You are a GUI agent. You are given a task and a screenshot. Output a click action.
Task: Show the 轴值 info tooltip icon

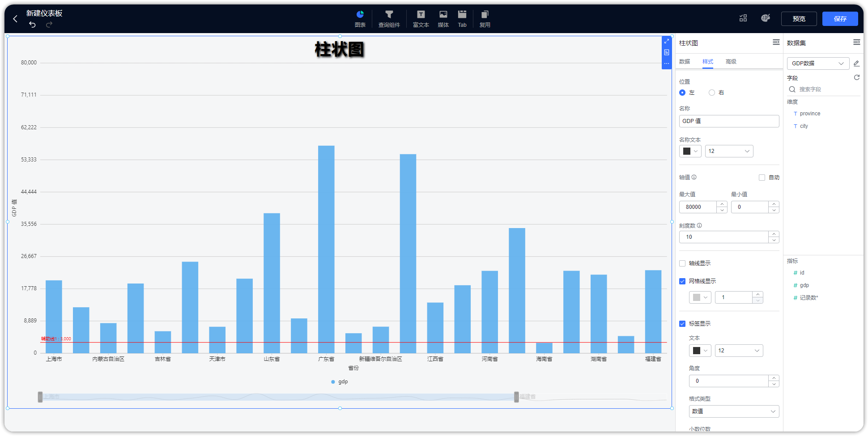(694, 177)
